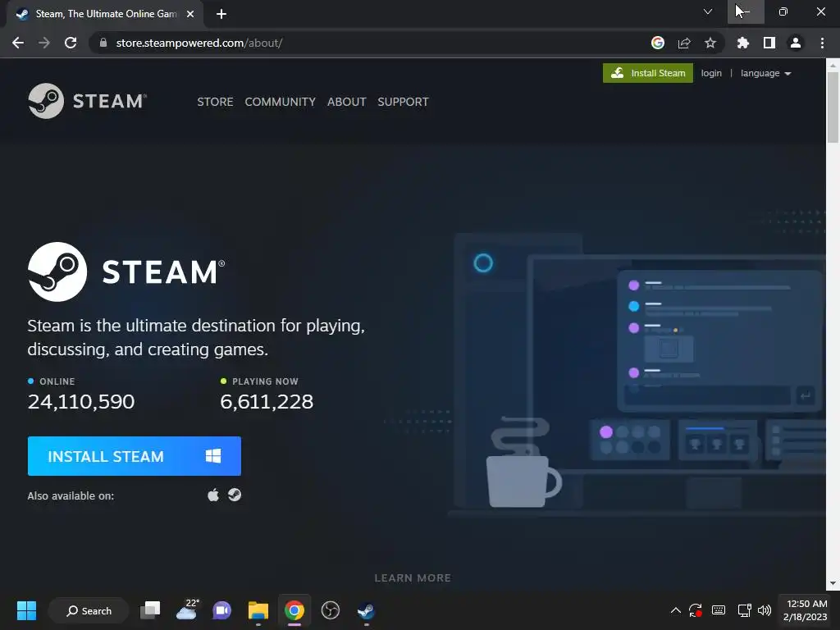Click the LEARN MORE link

click(413, 578)
